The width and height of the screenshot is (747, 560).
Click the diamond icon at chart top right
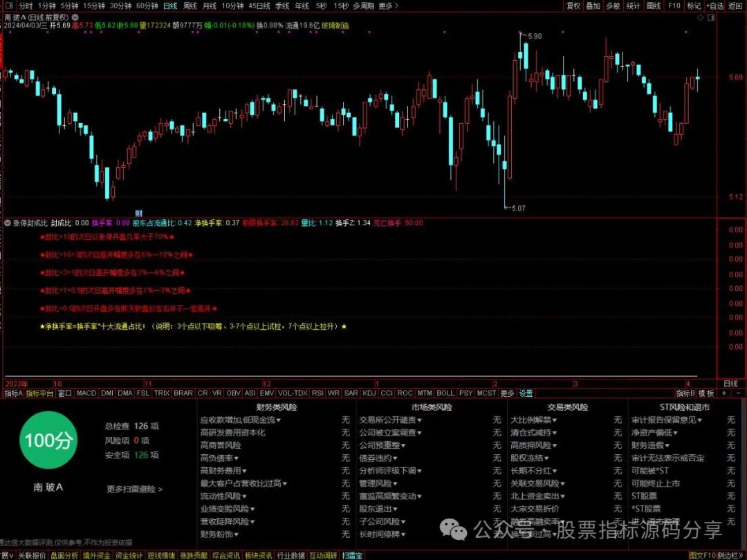tap(700, 17)
